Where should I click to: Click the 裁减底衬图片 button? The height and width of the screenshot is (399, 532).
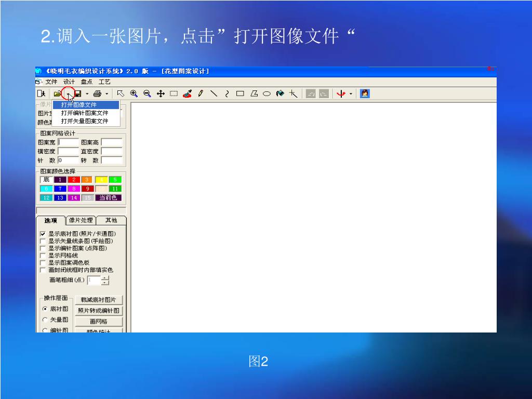click(x=98, y=300)
